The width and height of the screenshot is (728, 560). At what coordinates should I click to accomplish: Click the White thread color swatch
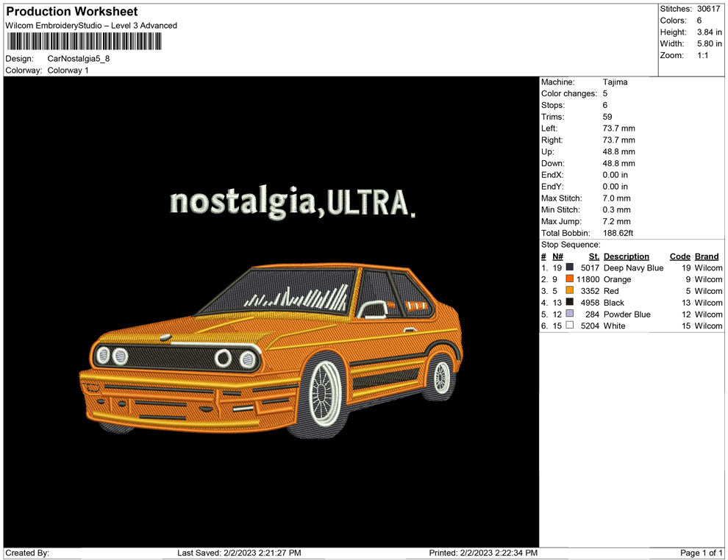(x=570, y=326)
